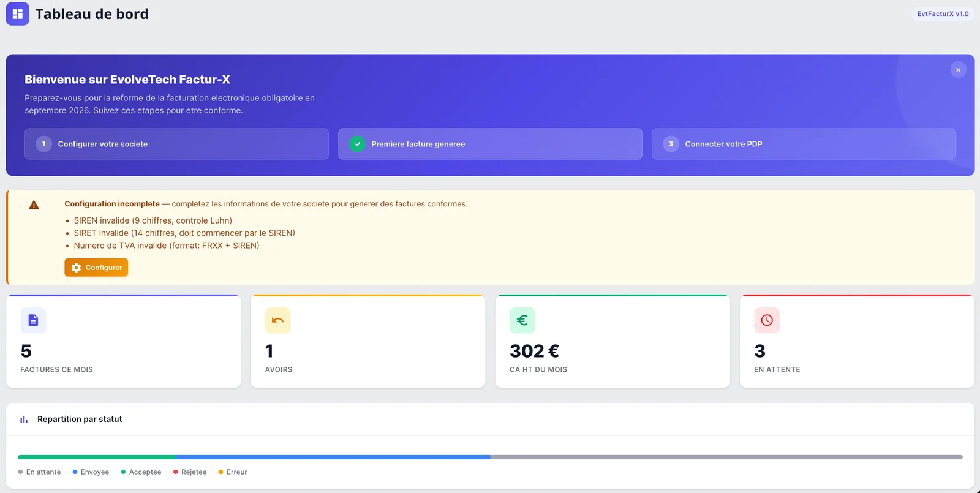
Task: Open the Configurer votre societe step
Action: tap(176, 144)
